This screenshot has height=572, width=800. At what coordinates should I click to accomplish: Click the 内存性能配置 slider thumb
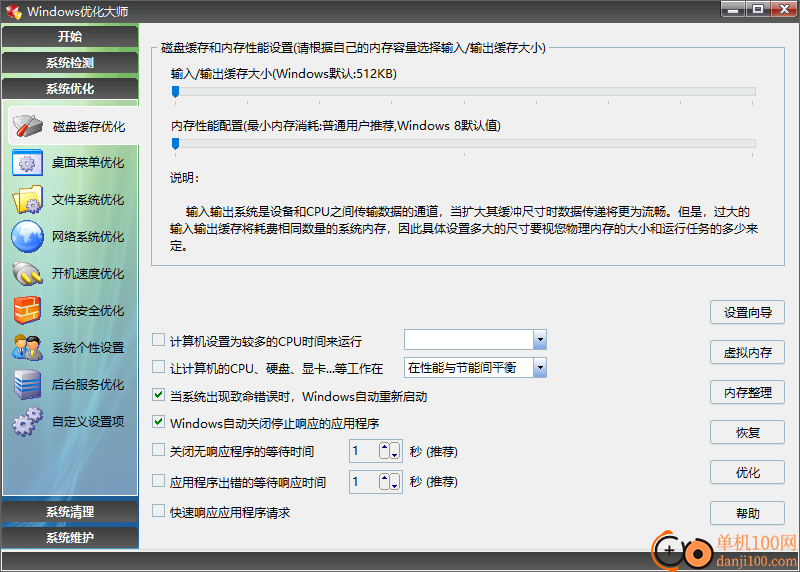tap(176, 144)
